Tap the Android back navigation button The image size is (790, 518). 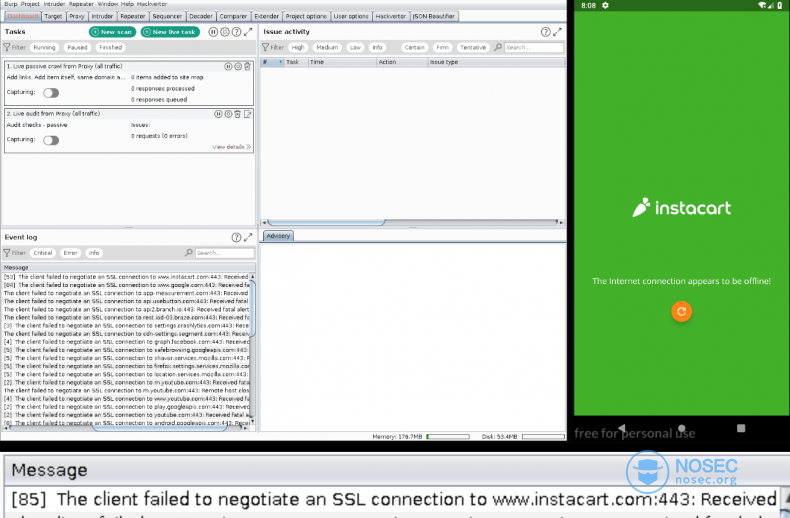pyautogui.click(x=622, y=428)
